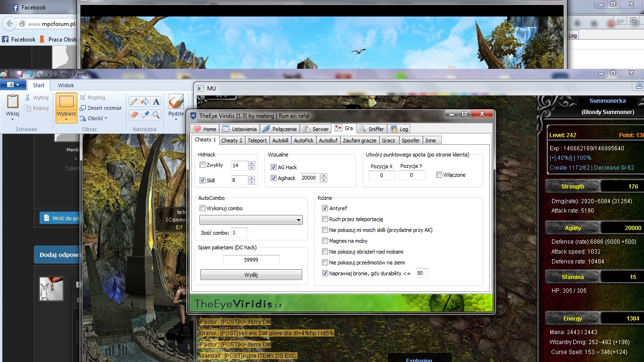Click the Paint application icon in title bar

pos(4,74)
